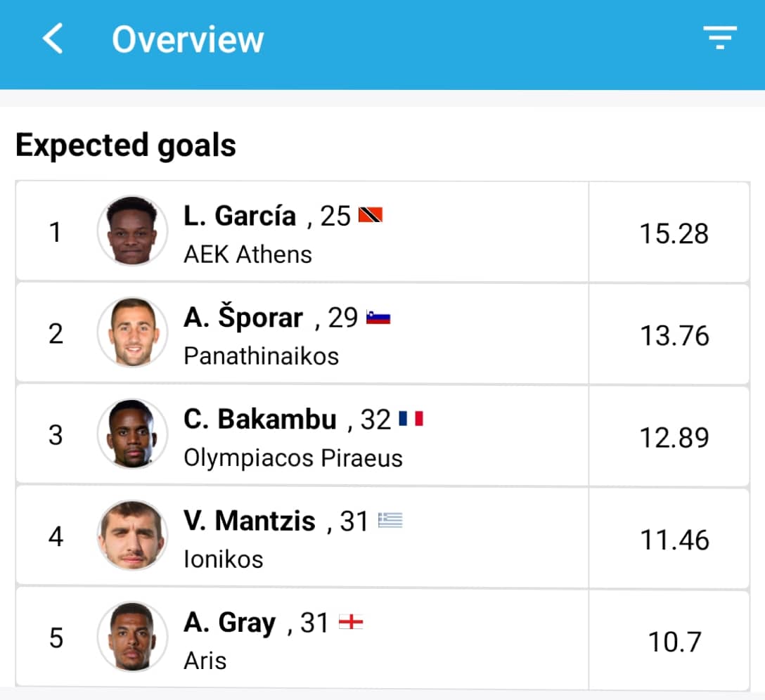Click the England flag beside Gray

coord(351,622)
